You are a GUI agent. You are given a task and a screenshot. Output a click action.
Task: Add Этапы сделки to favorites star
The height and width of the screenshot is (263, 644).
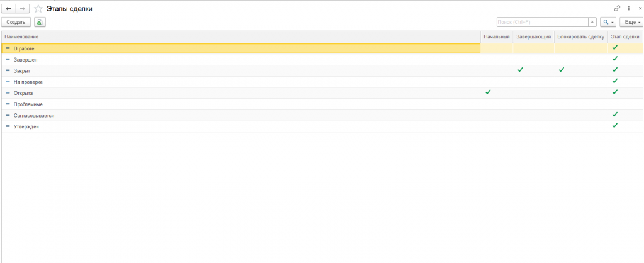click(x=38, y=8)
